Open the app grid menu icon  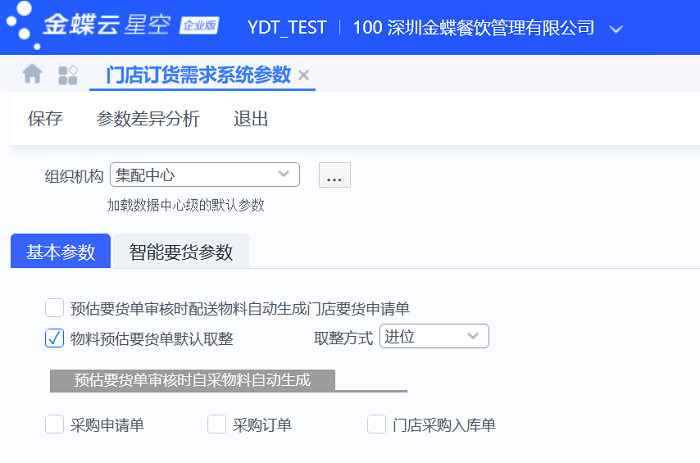tap(68, 74)
